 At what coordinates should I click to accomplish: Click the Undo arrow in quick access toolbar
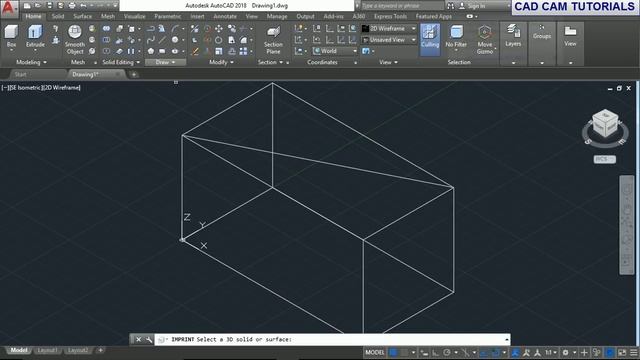(x=83, y=6)
